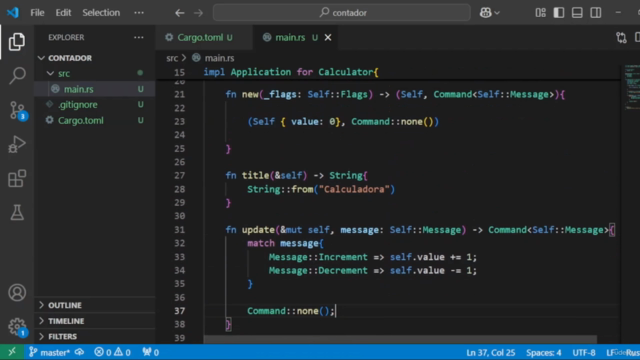This screenshot has width=640, height=360.
Task: Click the contador command center search box
Action: point(342,13)
